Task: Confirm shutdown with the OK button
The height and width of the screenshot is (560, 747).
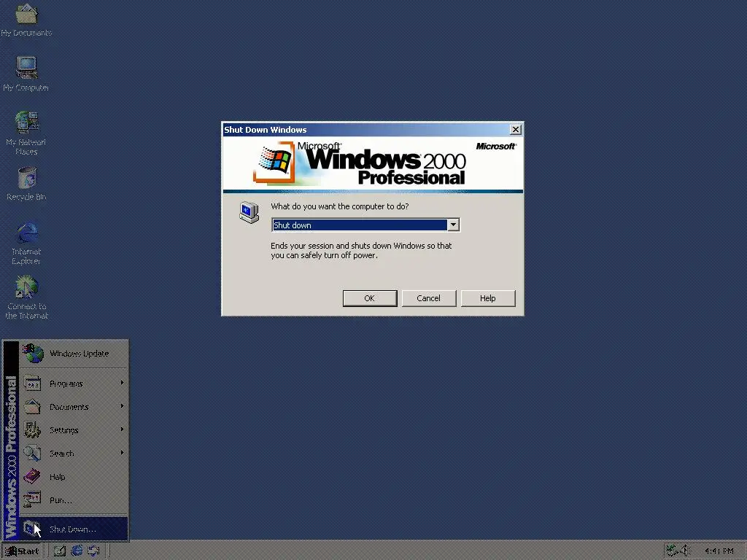Action: pyautogui.click(x=370, y=298)
